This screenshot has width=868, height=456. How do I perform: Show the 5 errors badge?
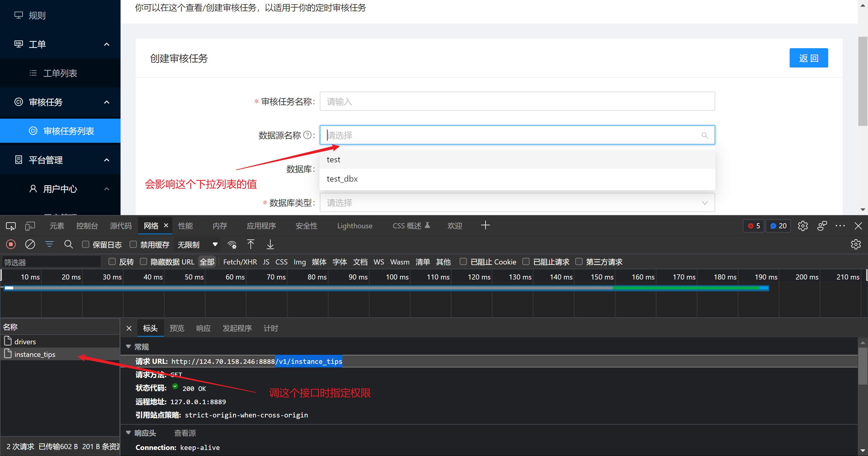tap(753, 226)
